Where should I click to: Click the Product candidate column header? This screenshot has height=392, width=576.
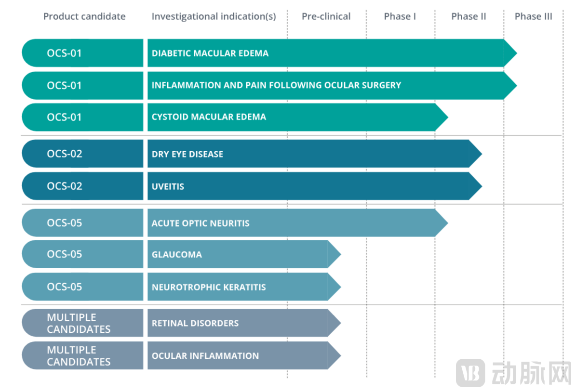click(x=84, y=16)
